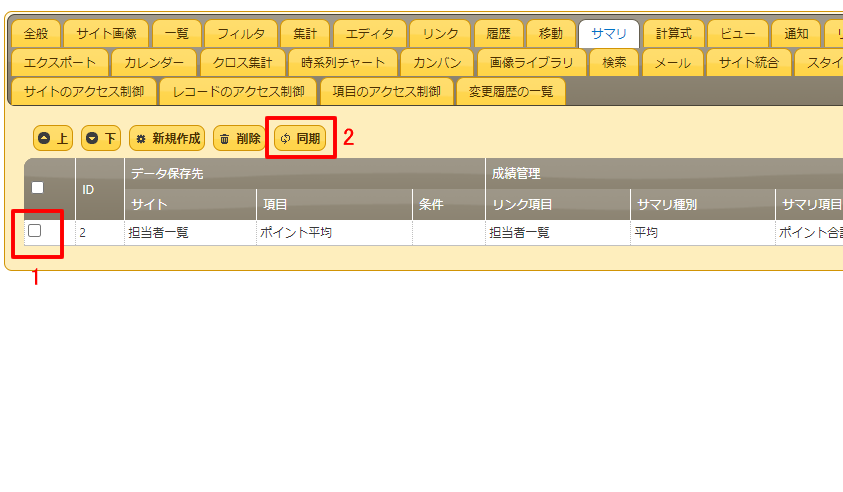The image size is (843, 492).
Task: Open the エディタ tab
Action: click(369, 34)
